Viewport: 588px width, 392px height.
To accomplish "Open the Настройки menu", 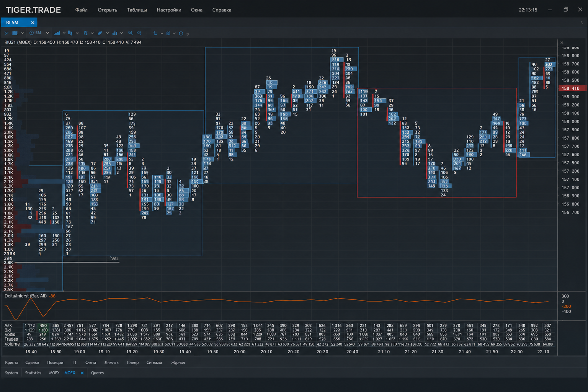I will pos(169,10).
